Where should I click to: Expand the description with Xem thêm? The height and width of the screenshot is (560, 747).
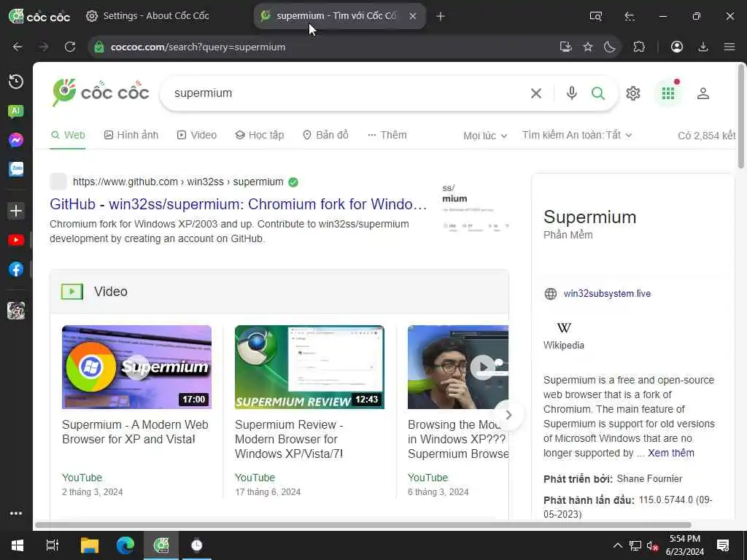tap(671, 453)
